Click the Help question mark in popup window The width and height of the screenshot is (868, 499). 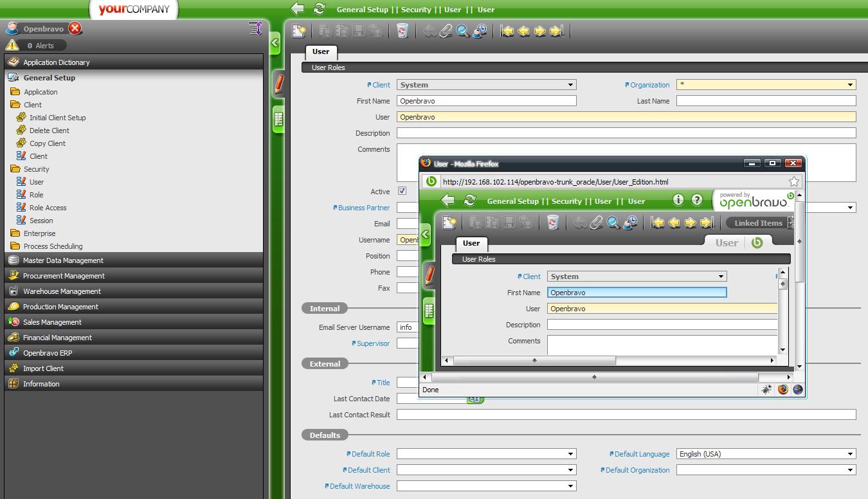(696, 200)
